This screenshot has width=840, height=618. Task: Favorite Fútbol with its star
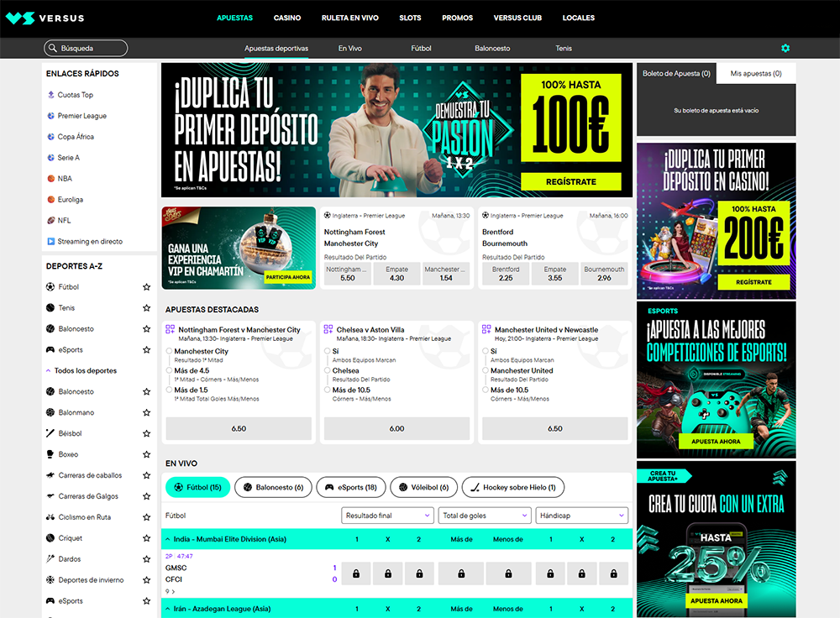tap(147, 287)
